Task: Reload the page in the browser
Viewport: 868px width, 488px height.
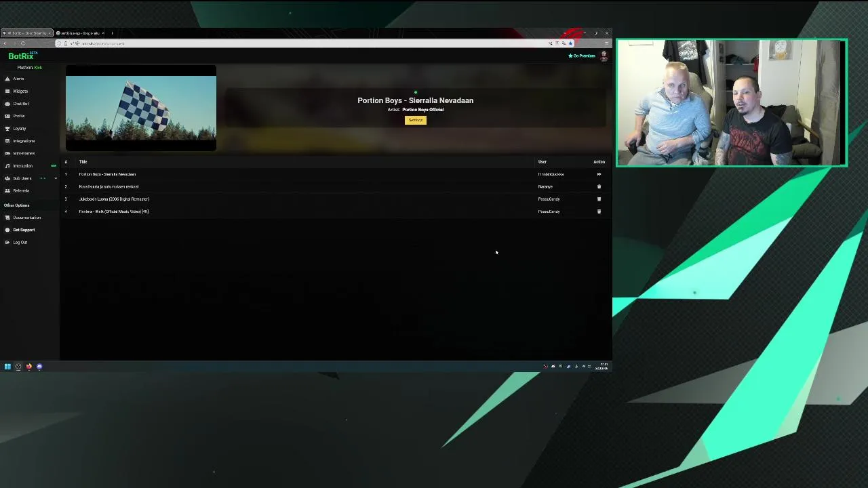Action: click(22, 43)
